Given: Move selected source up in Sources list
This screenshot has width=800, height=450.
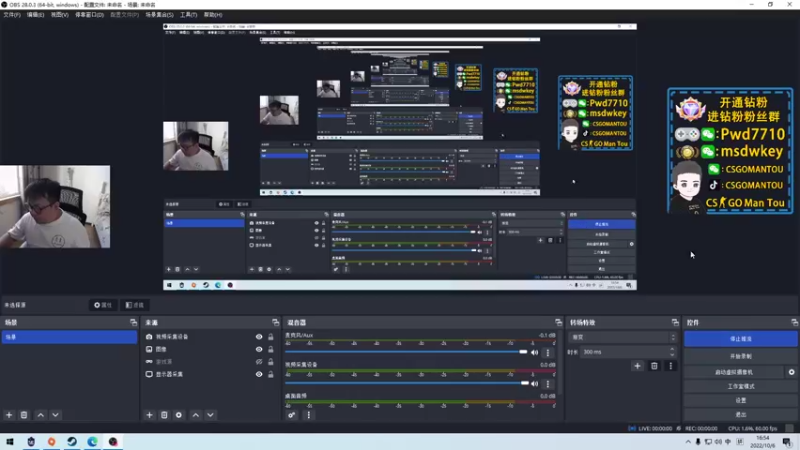Looking at the screenshot, I should pos(195,415).
